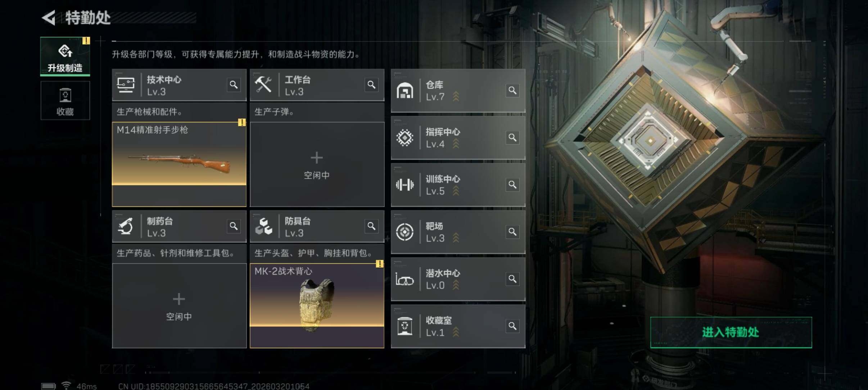This screenshot has width=868, height=390.
Task: Click the magnifier icon for 潜水中心
Action: pos(512,279)
